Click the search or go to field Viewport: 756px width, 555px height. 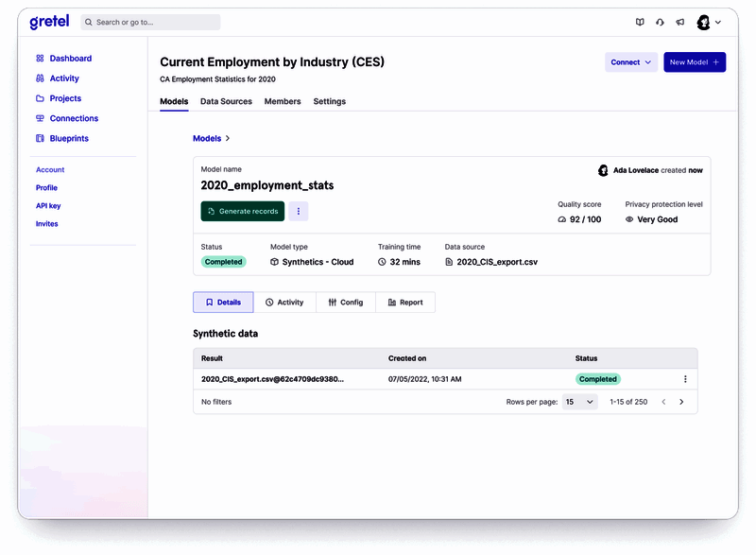pyautogui.click(x=151, y=21)
